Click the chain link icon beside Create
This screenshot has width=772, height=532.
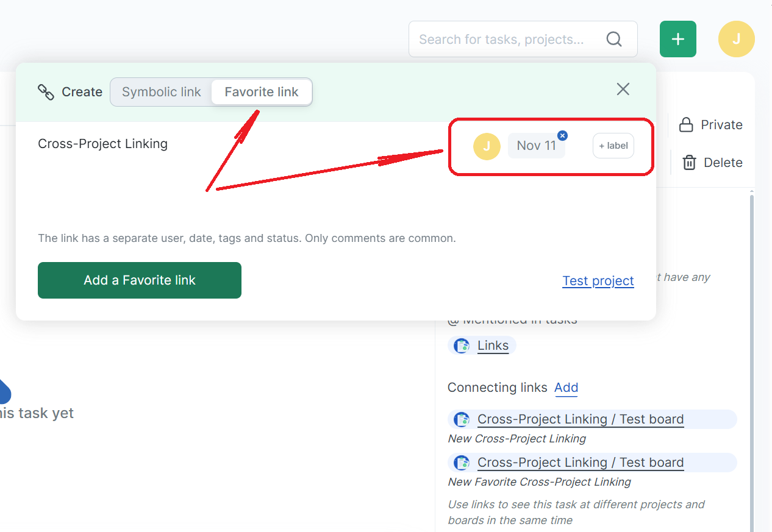46,92
